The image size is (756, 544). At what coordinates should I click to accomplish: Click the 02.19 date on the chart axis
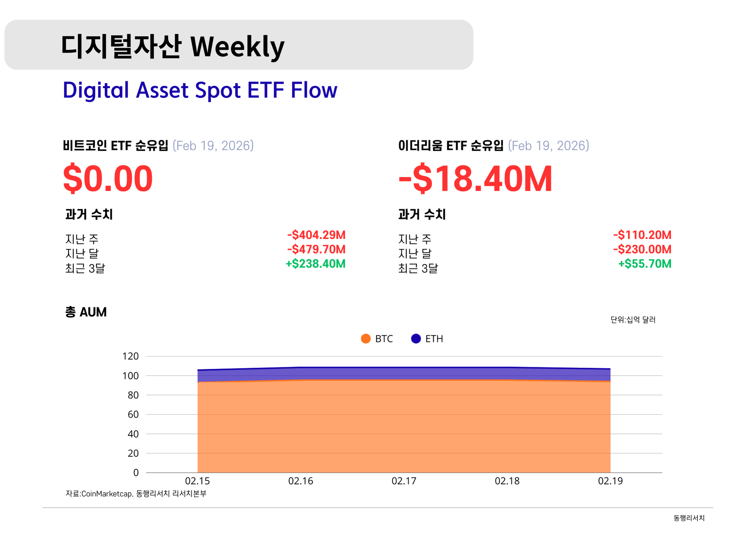[x=610, y=481]
